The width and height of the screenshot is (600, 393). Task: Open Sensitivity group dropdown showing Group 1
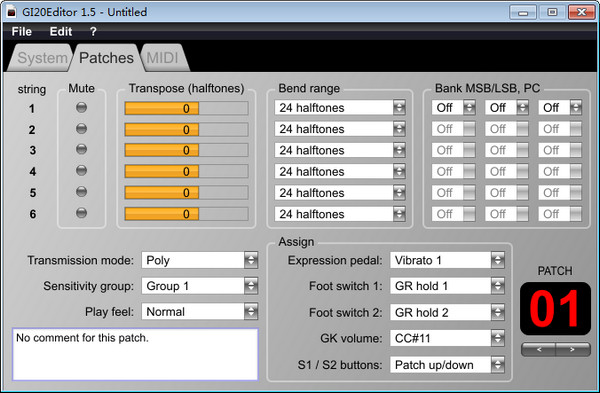tap(200, 286)
